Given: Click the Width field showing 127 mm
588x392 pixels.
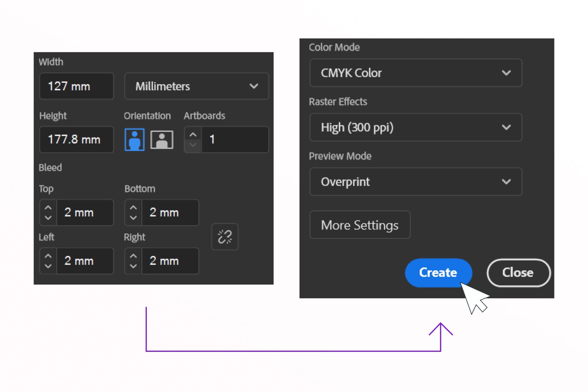Looking at the screenshot, I should [x=76, y=86].
